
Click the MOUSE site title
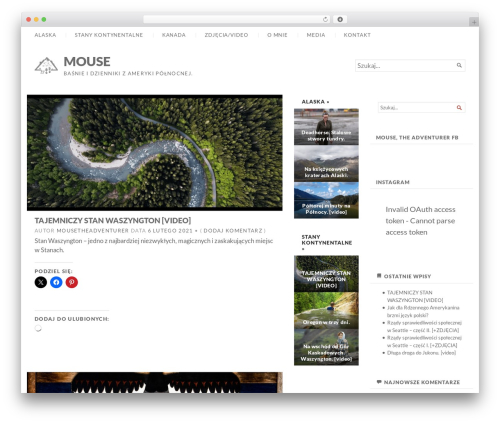pos(87,62)
